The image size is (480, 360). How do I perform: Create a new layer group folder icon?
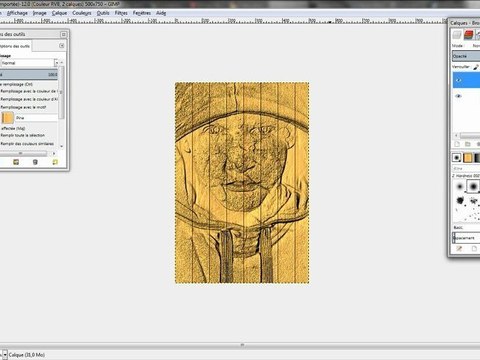point(468,144)
